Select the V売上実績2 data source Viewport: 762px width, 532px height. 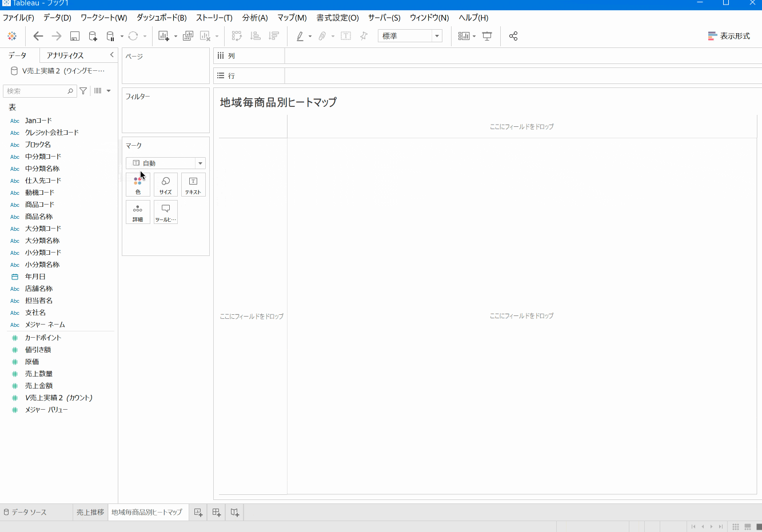(x=58, y=71)
